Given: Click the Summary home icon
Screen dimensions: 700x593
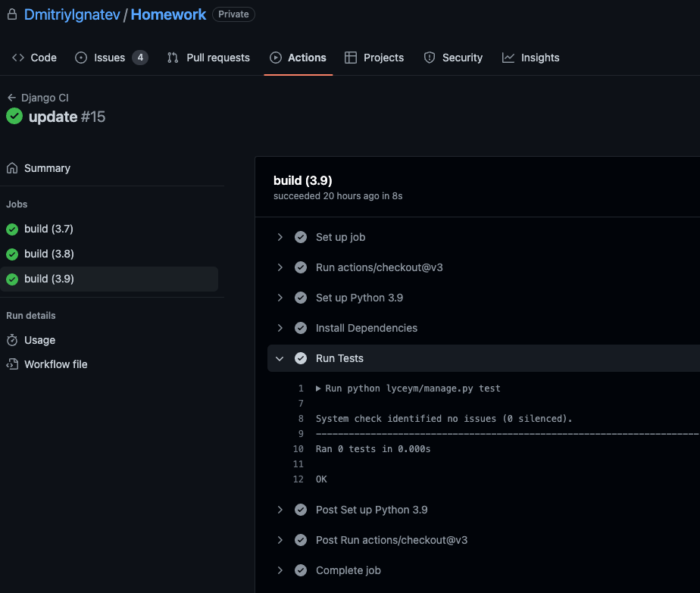Looking at the screenshot, I should 14,167.
